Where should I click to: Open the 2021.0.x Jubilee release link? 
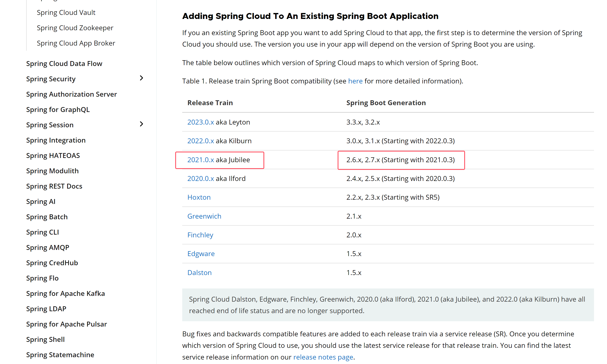coord(200,160)
